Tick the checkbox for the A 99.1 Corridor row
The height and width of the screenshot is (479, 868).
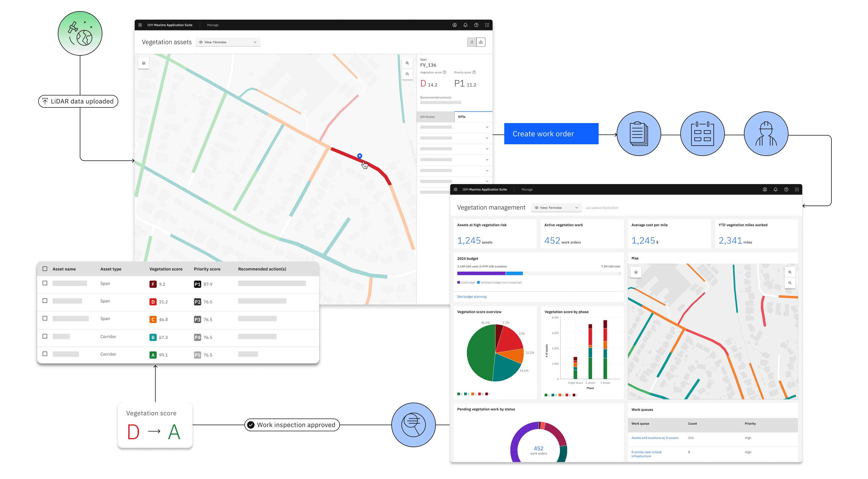point(45,354)
